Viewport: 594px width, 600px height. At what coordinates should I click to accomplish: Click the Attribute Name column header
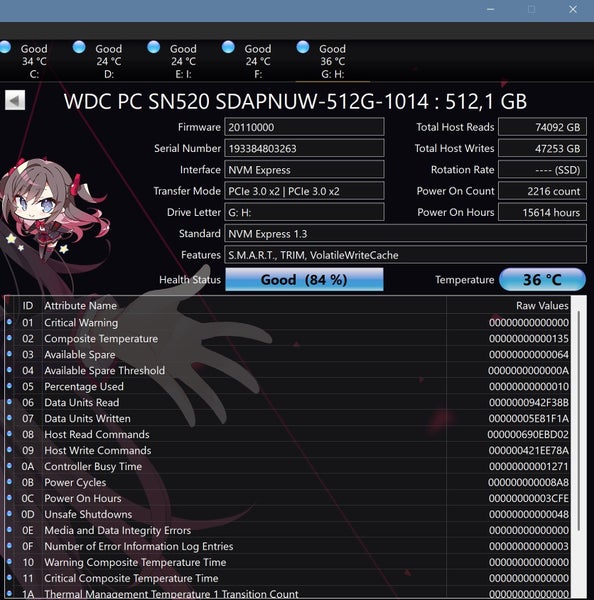(80, 306)
